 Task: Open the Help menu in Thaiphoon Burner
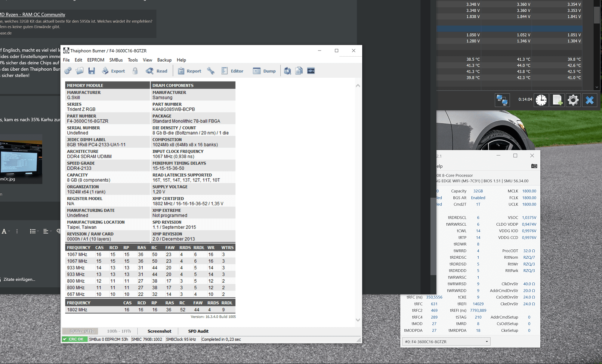click(181, 60)
